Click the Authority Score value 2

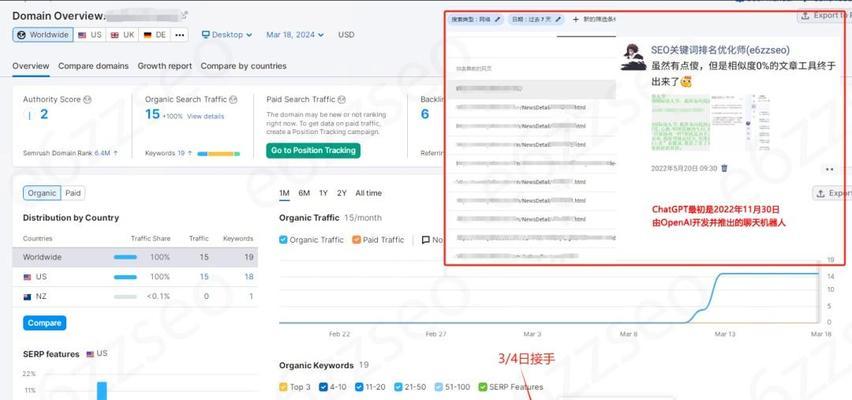44,114
